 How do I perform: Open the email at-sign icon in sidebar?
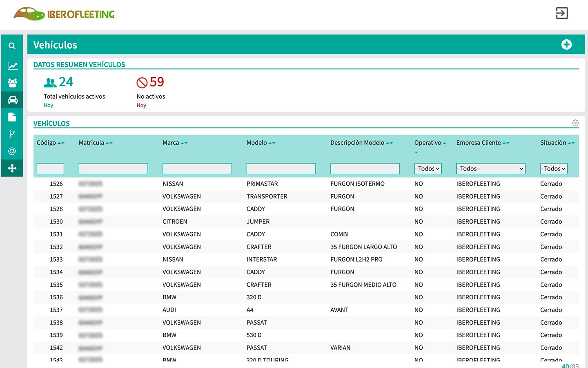[x=12, y=151]
